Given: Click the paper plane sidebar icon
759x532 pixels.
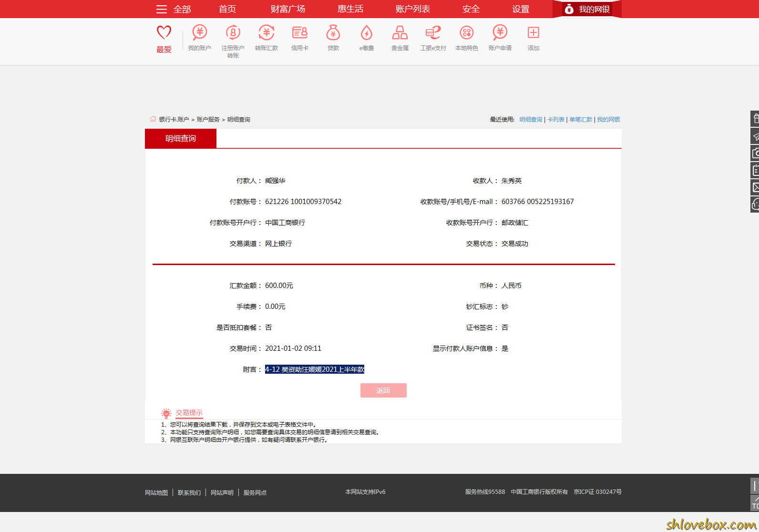Looking at the screenshot, I should 755,136.
